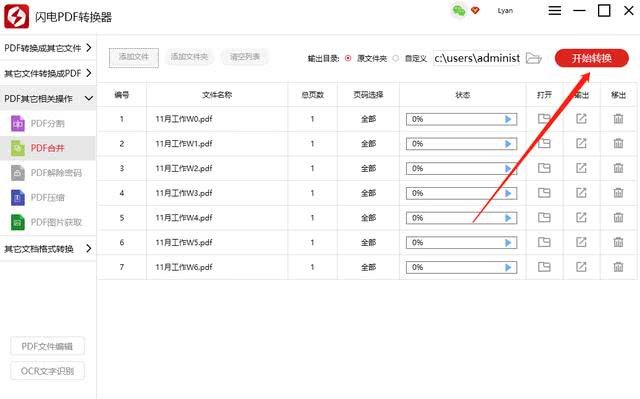Viewport: 640px width, 399px height.
Task: Select file name 11月工作W5.pdf
Action: coord(184,242)
